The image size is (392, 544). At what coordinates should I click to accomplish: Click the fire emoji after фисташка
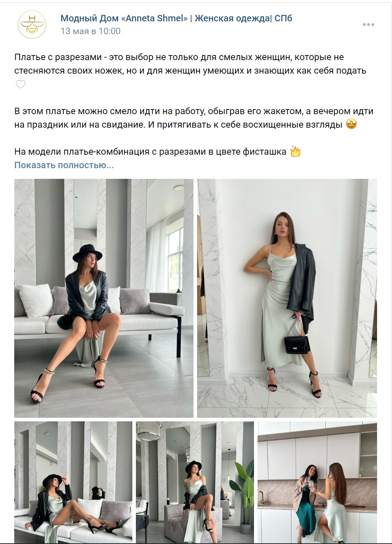point(296,152)
